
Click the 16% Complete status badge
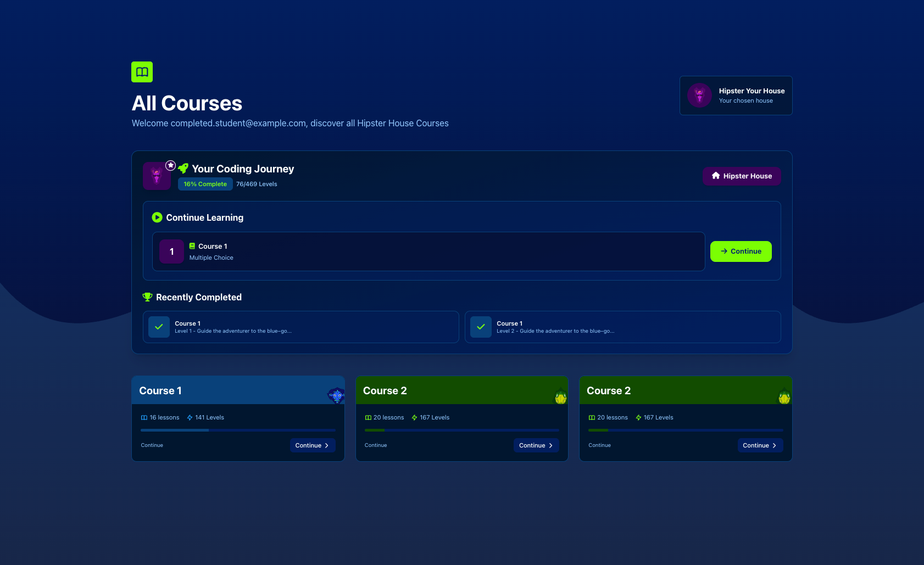[x=205, y=184]
